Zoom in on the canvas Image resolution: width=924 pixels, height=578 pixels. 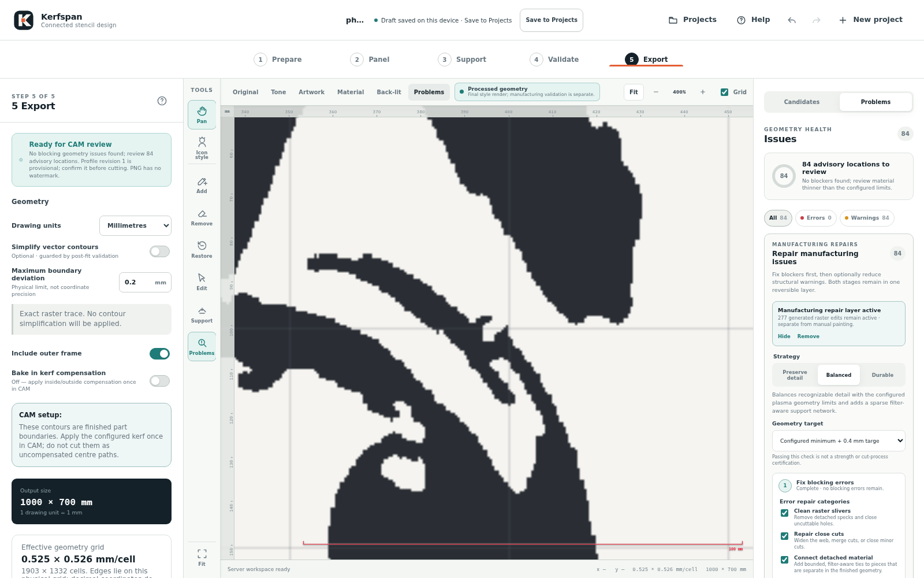click(x=703, y=92)
